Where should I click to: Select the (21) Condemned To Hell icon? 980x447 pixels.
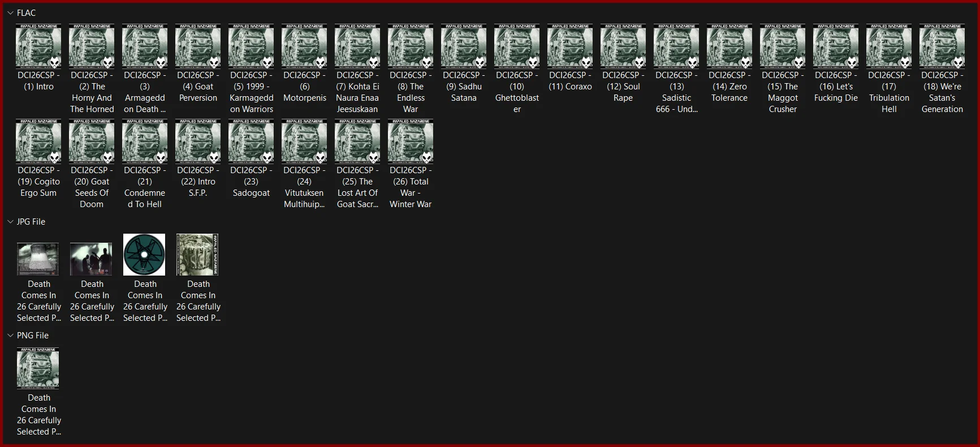click(x=145, y=141)
